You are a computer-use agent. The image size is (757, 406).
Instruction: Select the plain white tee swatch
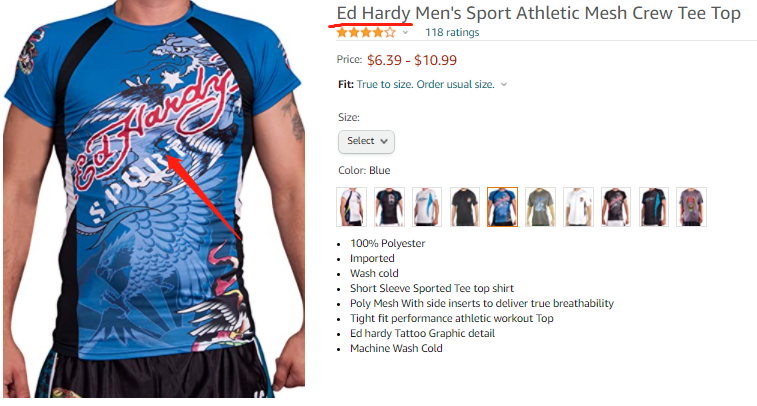578,207
